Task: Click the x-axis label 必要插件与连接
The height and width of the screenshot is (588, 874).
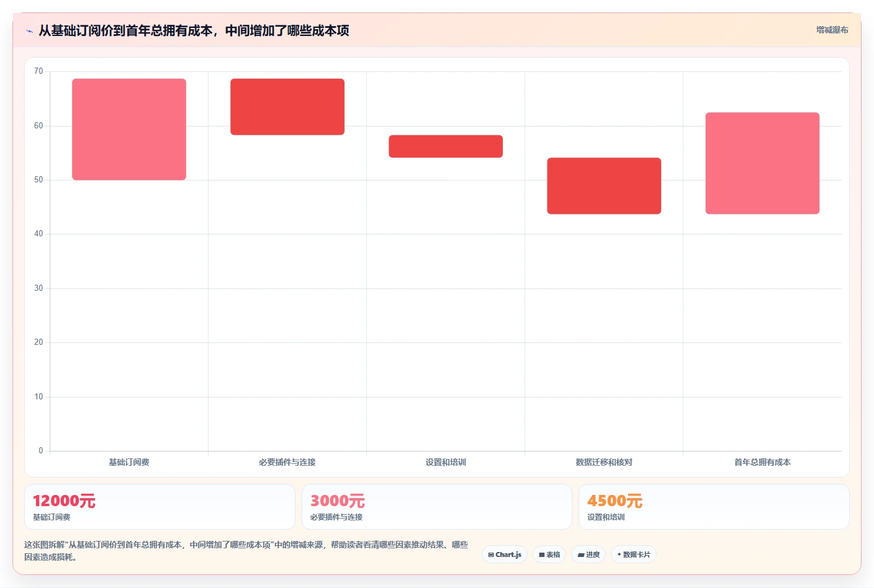Action: 287,462
